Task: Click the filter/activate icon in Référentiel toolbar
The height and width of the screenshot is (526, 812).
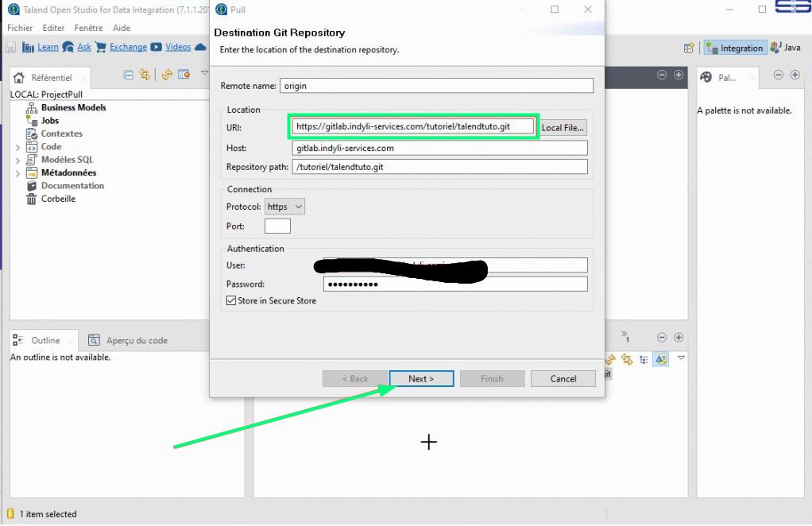Action: pos(184,75)
